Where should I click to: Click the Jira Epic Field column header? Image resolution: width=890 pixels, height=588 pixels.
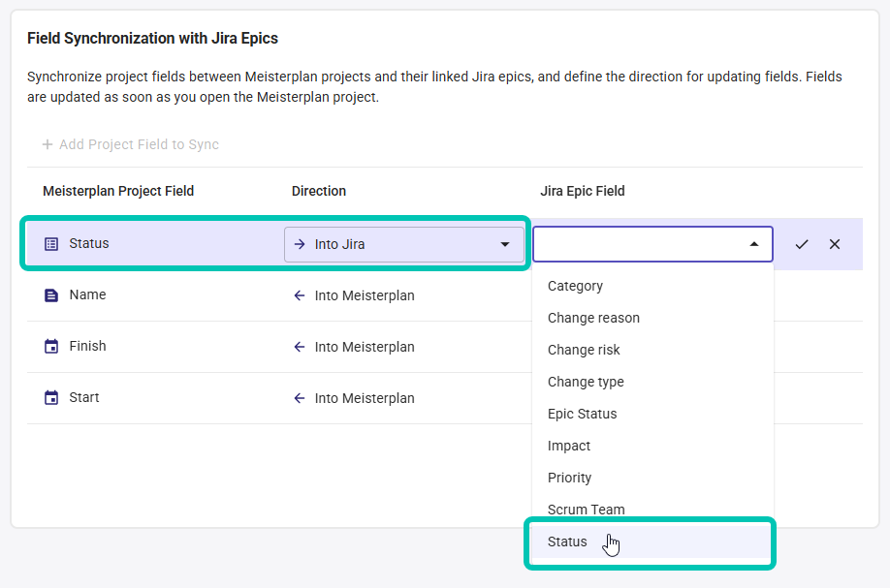pyautogui.click(x=583, y=191)
